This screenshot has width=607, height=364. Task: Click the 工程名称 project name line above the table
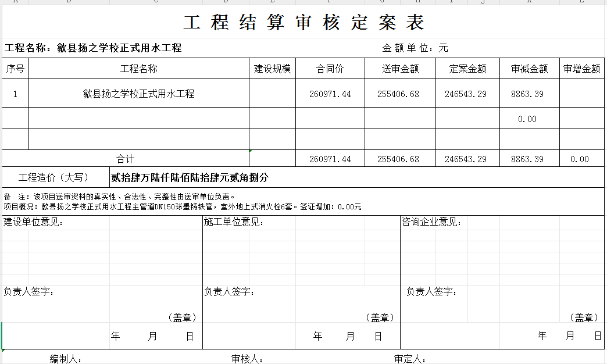click(93, 48)
